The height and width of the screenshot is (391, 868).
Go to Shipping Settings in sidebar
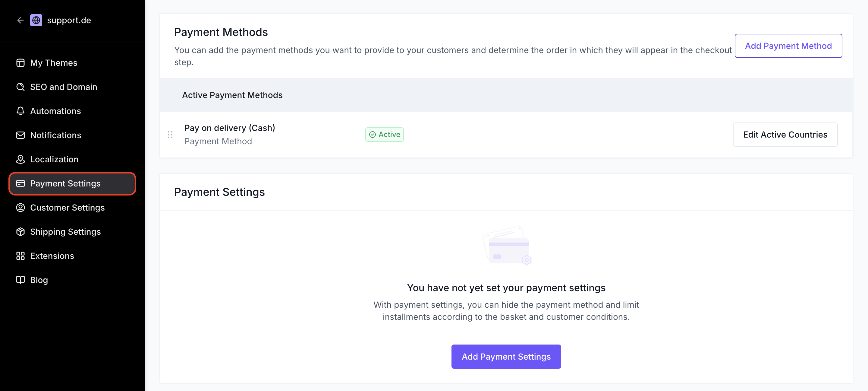[x=72, y=232]
